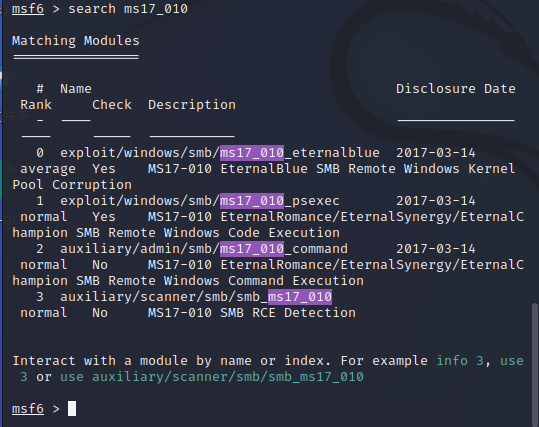Click the underlined msf6 prompt at top
This screenshot has height=427, width=539.
pos(28,9)
